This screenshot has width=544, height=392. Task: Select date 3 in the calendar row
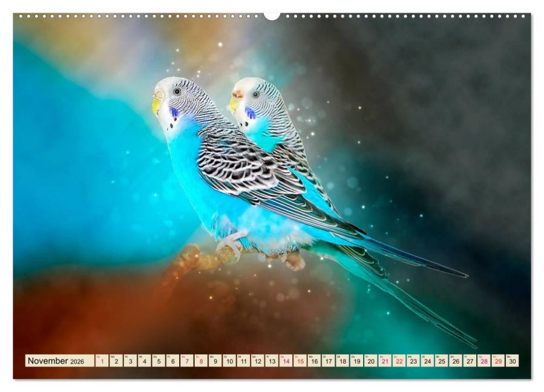click(131, 361)
